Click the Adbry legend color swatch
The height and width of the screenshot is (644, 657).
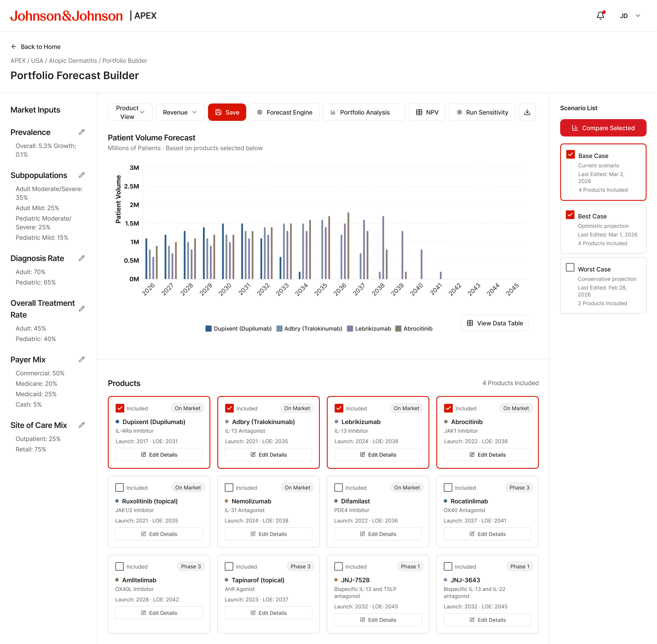point(279,328)
